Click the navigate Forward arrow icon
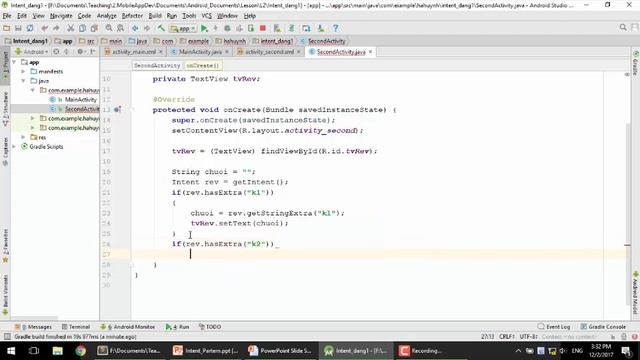The width and height of the screenshot is (640, 360). click(147, 28)
